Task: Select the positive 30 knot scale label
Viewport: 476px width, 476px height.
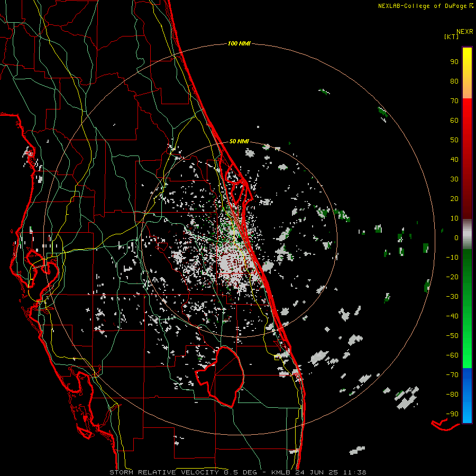Action: 454,179
